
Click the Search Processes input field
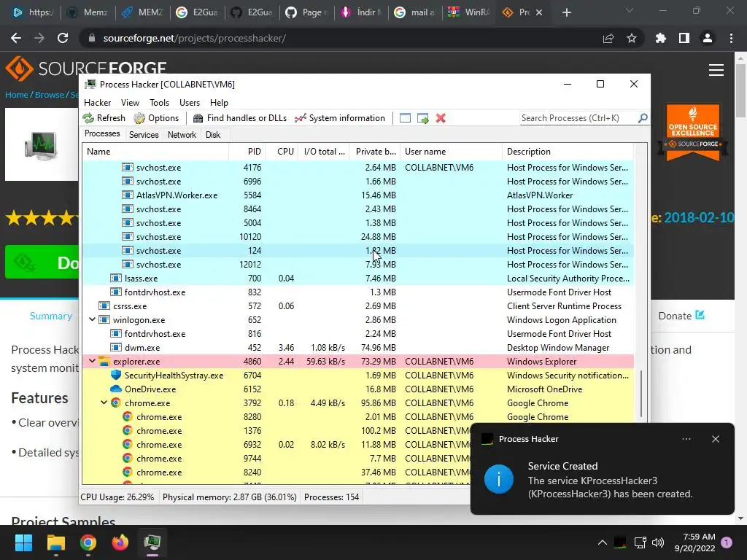tap(578, 117)
